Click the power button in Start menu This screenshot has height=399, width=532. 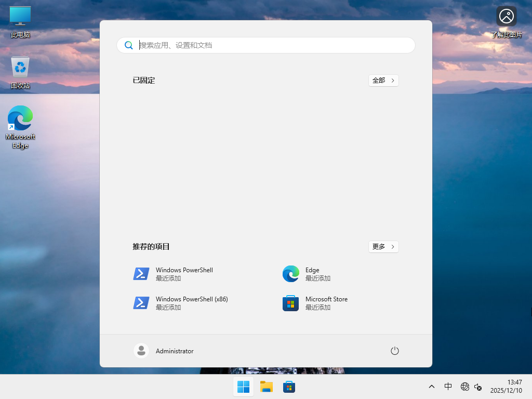point(394,351)
